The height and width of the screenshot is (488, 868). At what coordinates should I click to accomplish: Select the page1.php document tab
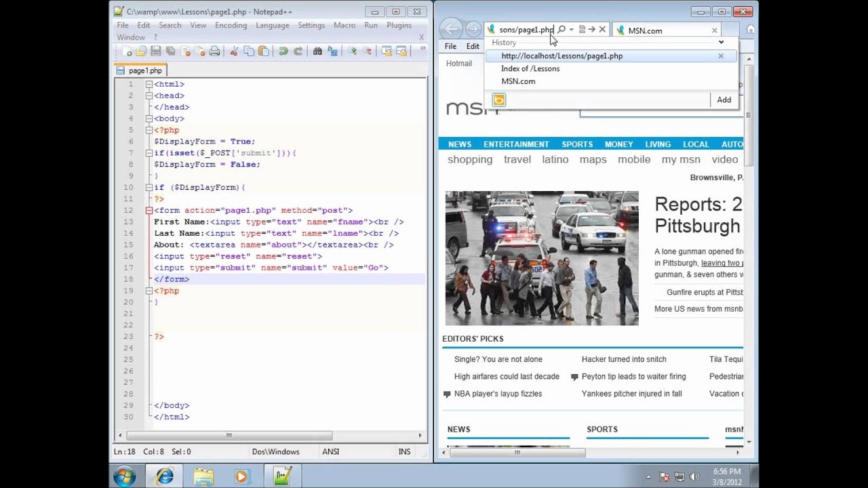(x=140, y=70)
